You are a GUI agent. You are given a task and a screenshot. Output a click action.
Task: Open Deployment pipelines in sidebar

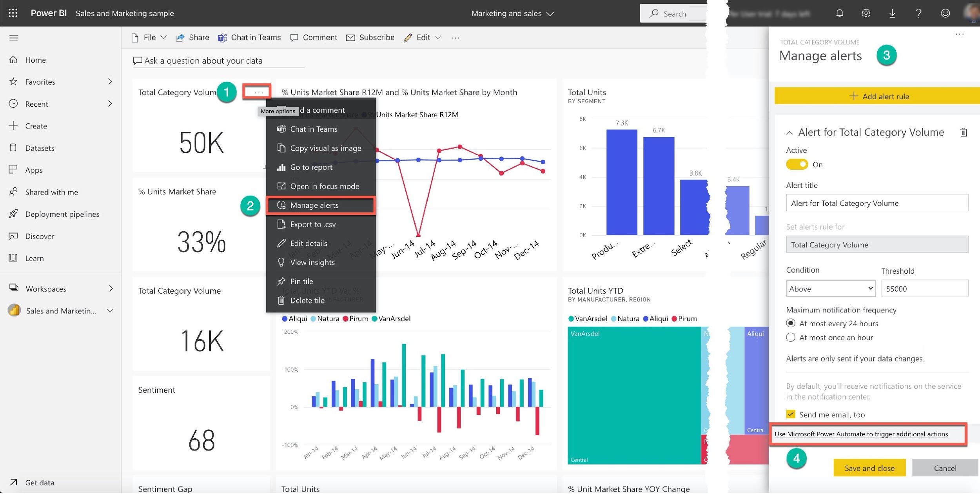[x=62, y=214]
